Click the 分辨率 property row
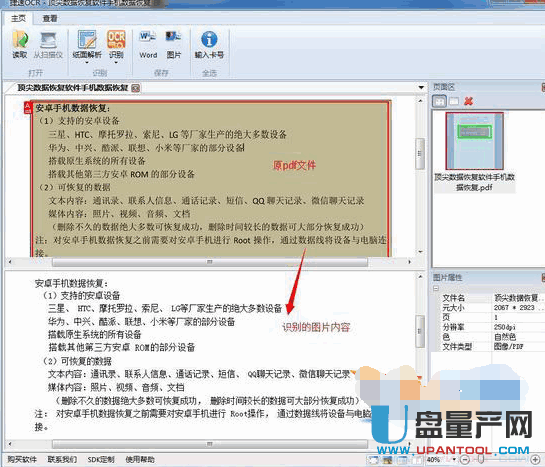Viewport: 545px width, 467px height. 493,327
